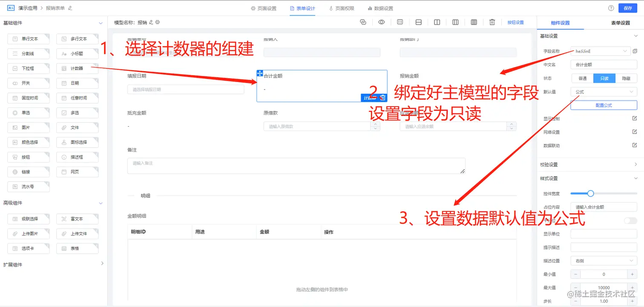Toggle the eye preview icon in toolbar

click(382, 22)
